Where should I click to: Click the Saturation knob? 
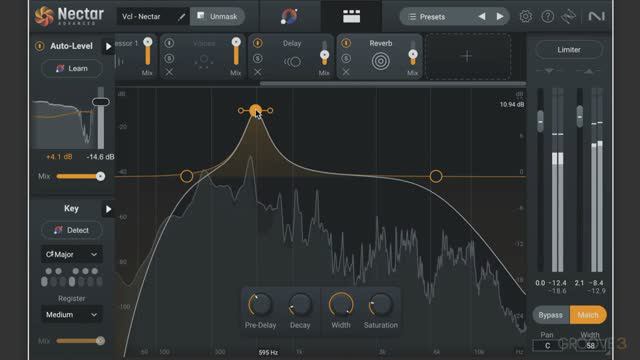pos(380,305)
